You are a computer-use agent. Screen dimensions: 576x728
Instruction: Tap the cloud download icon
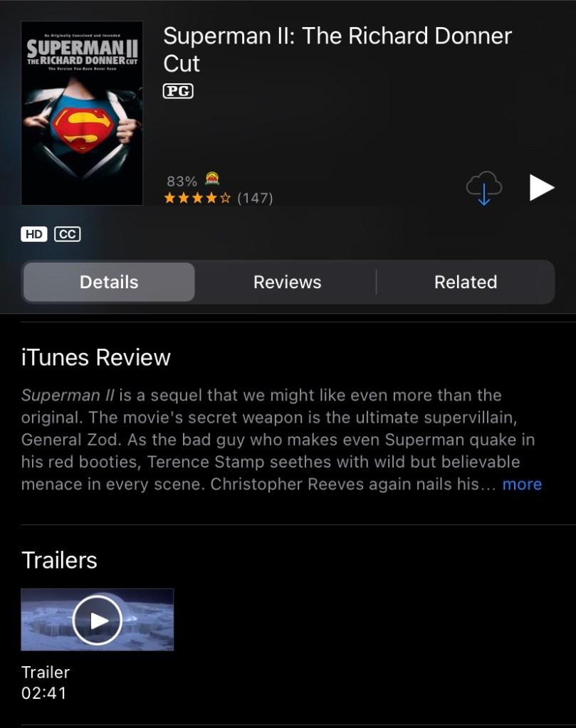[x=484, y=188]
